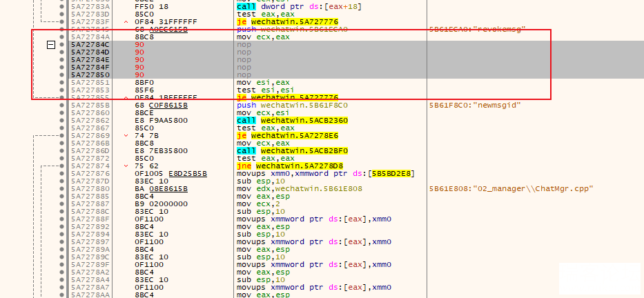Select address 5A72786B row
Viewport: 644px width, 298px height.
pyautogui.click(x=90, y=143)
